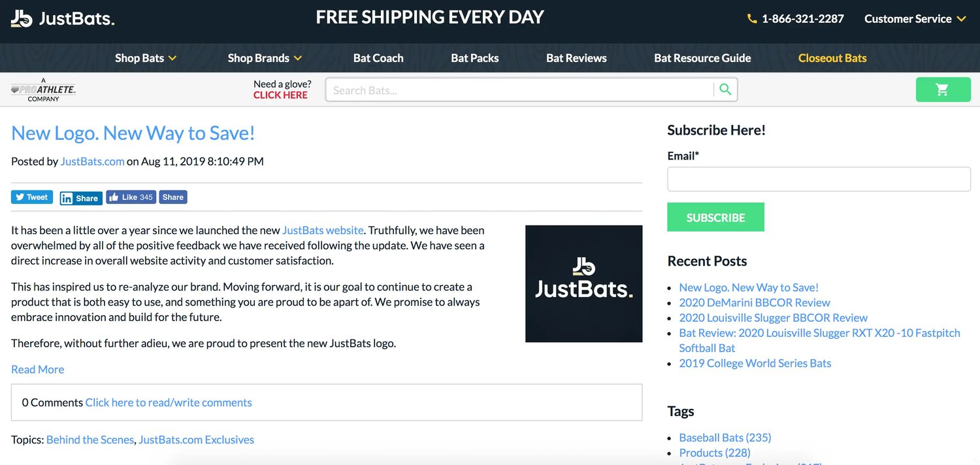Open the Bat Coach menu item

point(378,58)
